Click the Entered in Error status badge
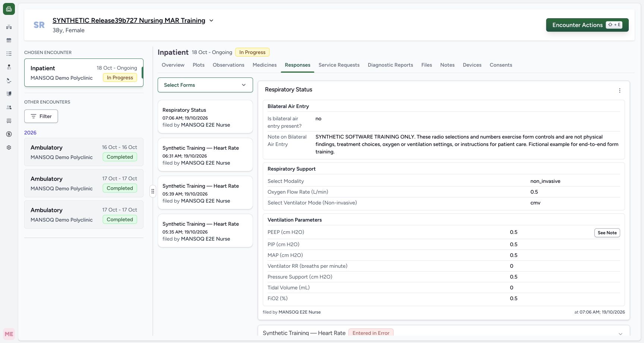The width and height of the screenshot is (644, 343). [x=371, y=333]
